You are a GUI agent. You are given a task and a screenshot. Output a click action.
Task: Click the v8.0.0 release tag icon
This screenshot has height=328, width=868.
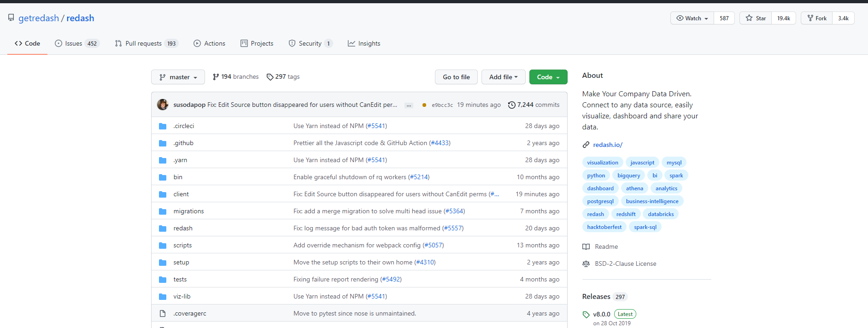click(x=586, y=315)
